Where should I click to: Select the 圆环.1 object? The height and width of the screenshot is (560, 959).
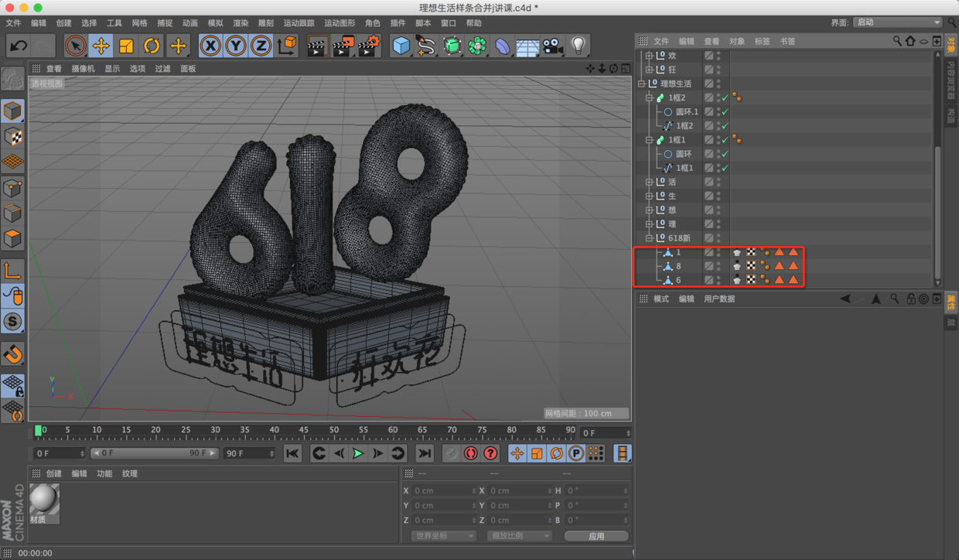pos(687,112)
